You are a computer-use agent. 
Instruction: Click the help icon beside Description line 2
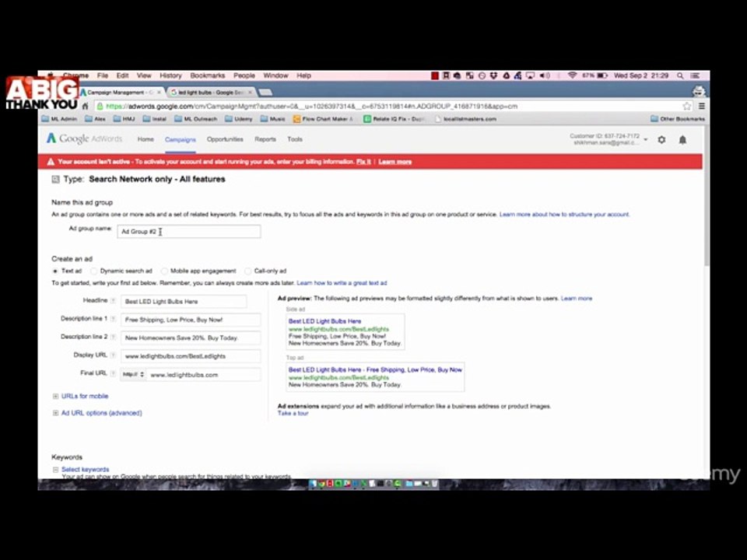tap(114, 337)
